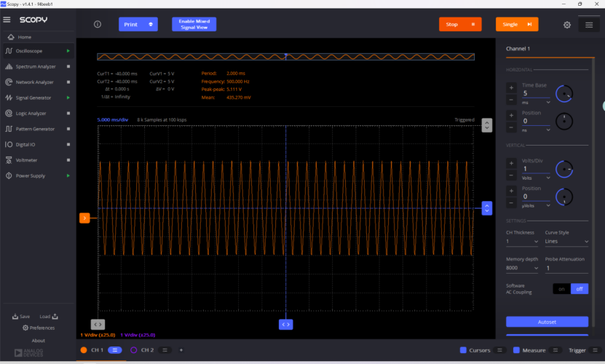Click the Probe Attenuation field
Screen dimensions: 605x364
(x=567, y=268)
